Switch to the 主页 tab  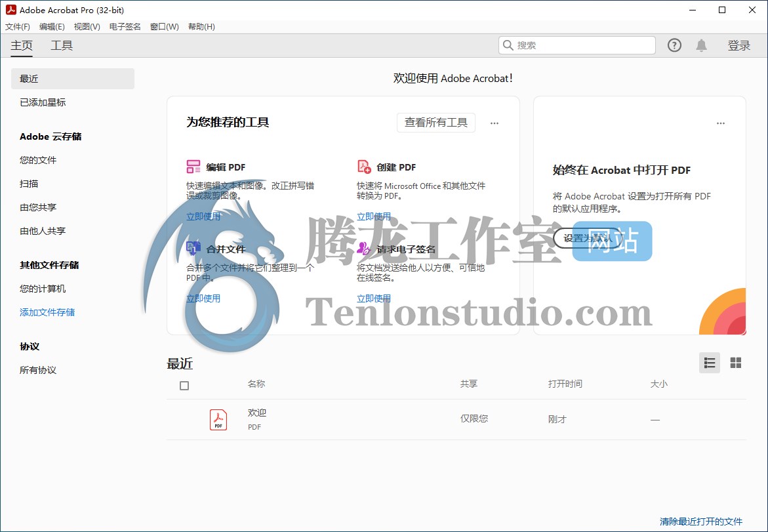22,45
